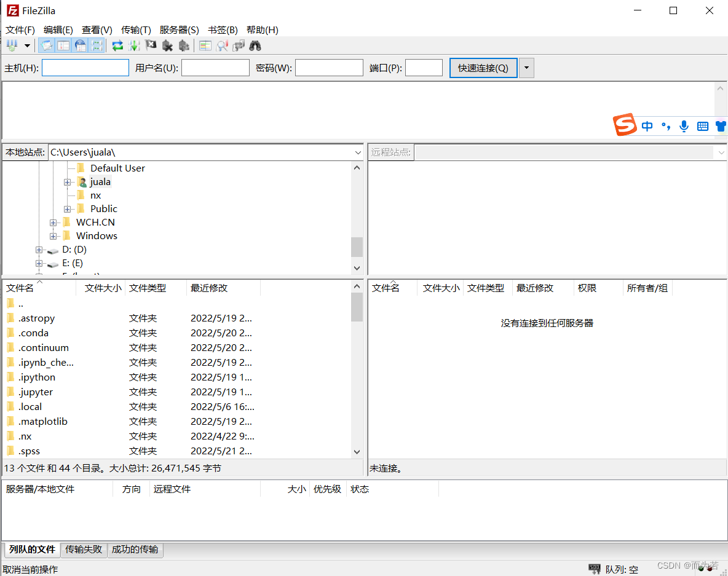Click the Sogou input method S logo
Screen dimensions: 728x576
pyautogui.click(x=625, y=124)
